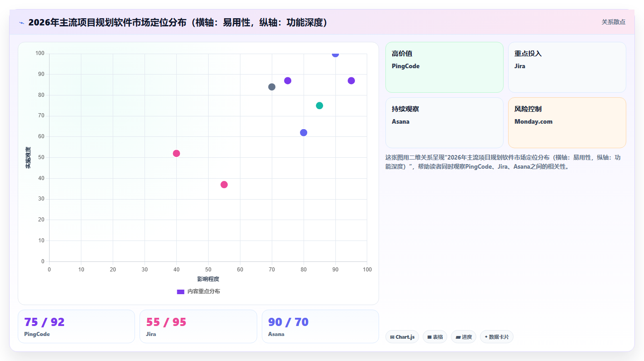The image size is (644, 361).
Task: Click the pink scatter point at x=40
Action: [x=176, y=153]
